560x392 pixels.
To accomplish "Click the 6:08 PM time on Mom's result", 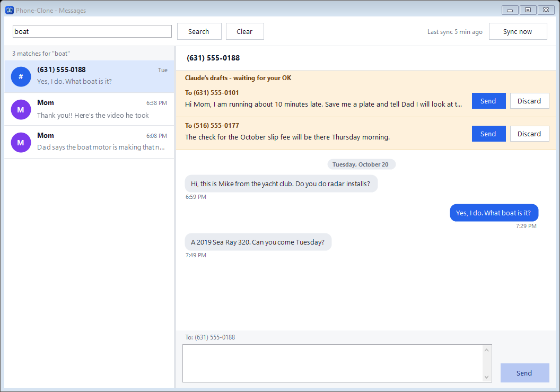I will pyautogui.click(x=156, y=136).
